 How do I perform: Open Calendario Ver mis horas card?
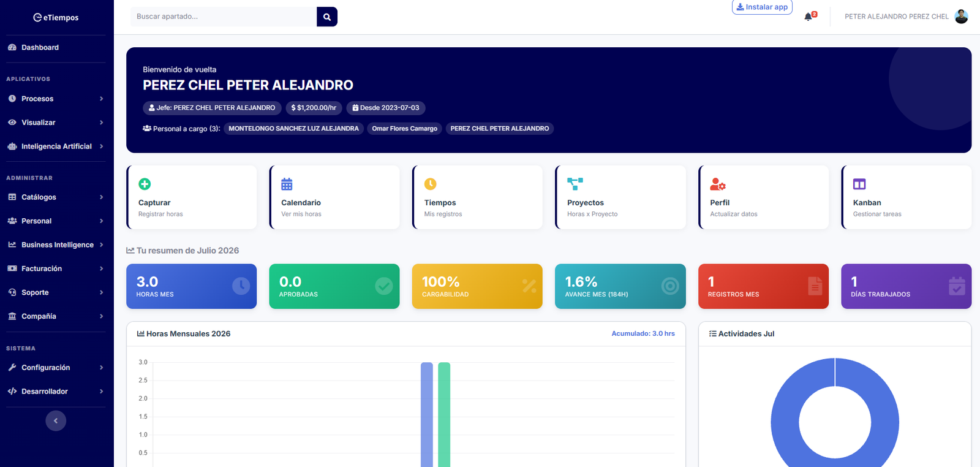pyautogui.click(x=334, y=197)
